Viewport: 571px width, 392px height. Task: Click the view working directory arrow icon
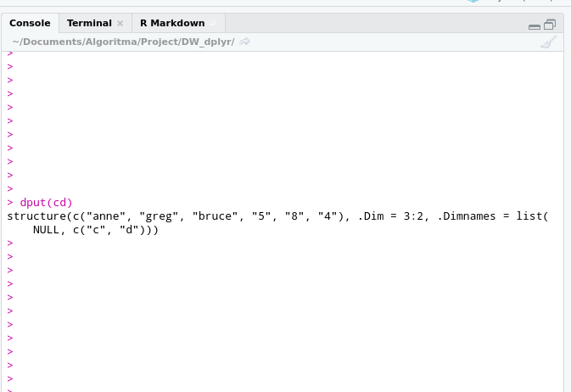coord(244,42)
